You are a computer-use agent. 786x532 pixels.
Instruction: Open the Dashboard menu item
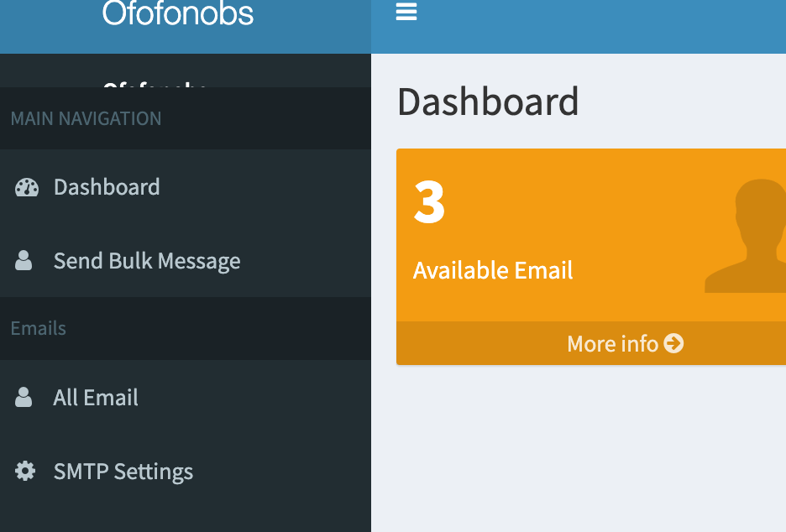107,187
